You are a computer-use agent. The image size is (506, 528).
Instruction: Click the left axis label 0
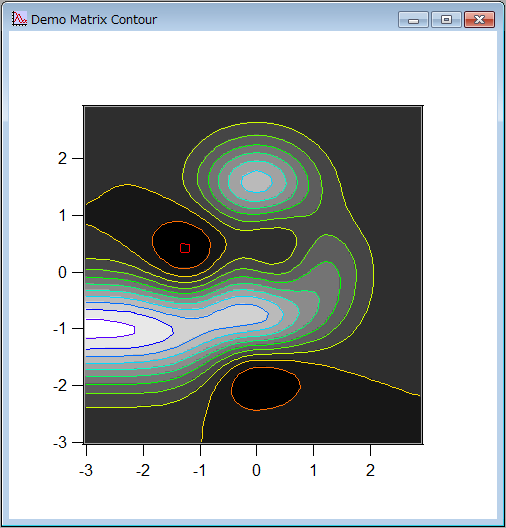(x=62, y=272)
